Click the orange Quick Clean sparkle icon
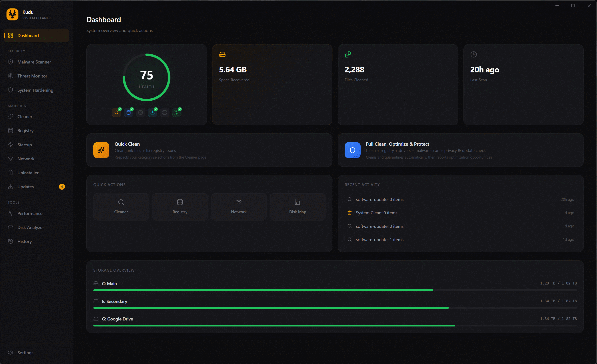 (101, 150)
